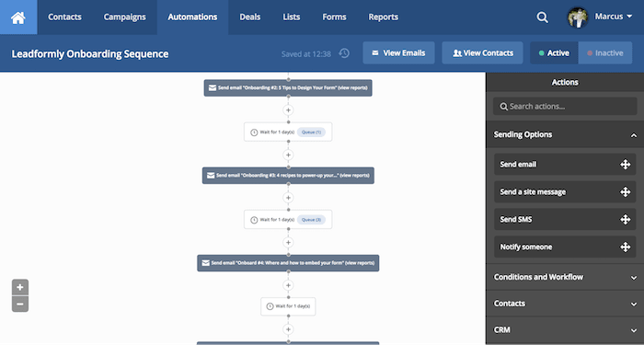
Task: Open wait step below Onboard #4 email
Action: 288,306
